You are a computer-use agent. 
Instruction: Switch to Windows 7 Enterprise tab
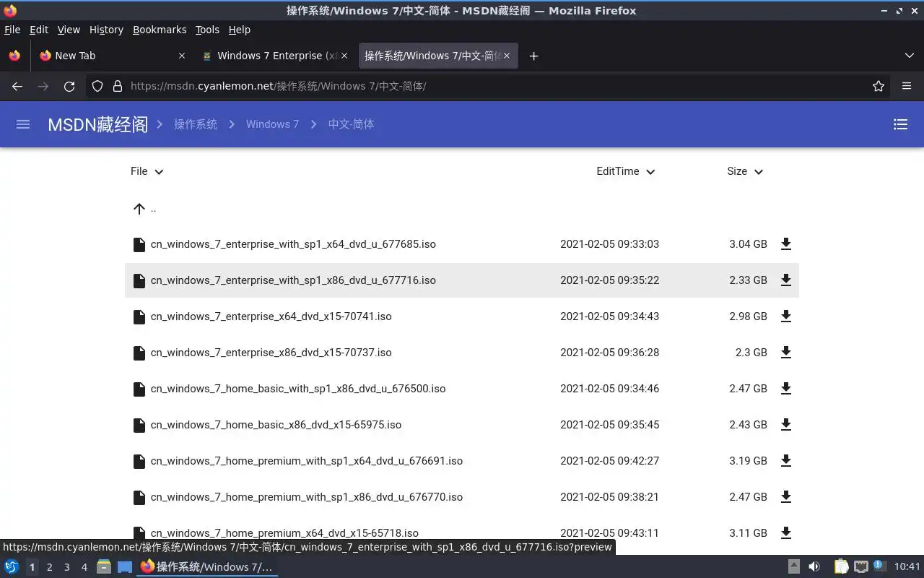pos(274,56)
